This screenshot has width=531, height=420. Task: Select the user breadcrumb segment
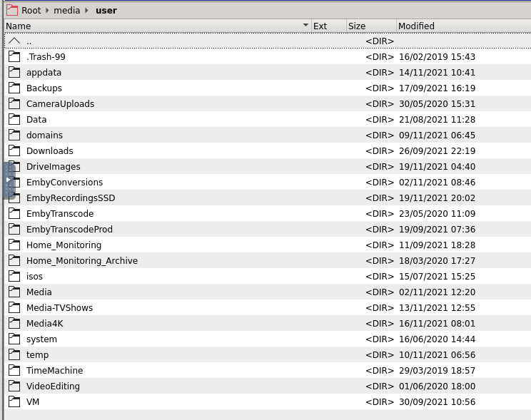[106, 11]
